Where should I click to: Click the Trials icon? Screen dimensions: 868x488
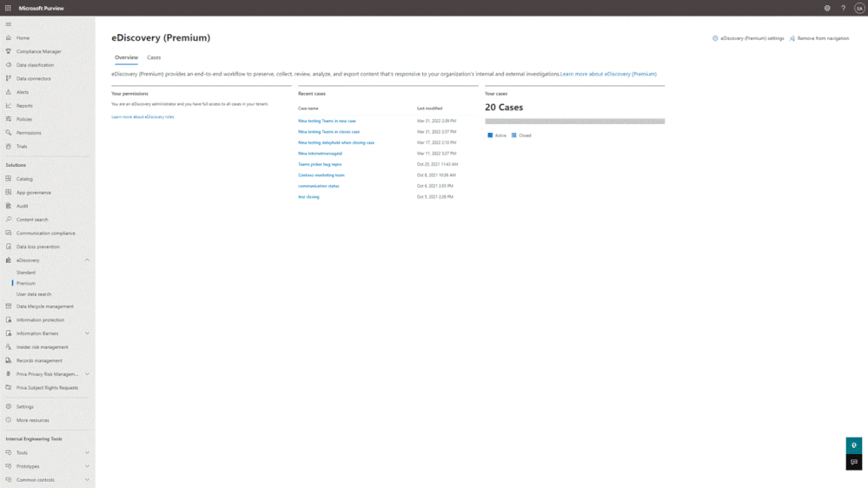9,147
